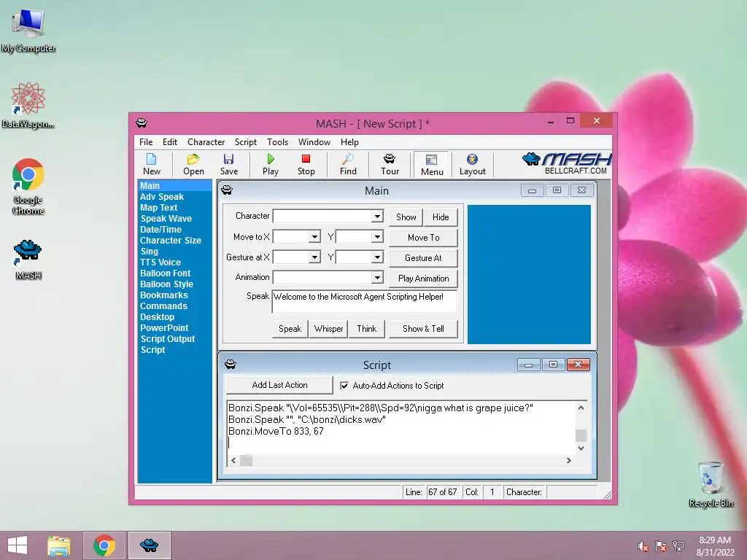This screenshot has height=560, width=747.
Task: Click the Show & Tell button
Action: click(x=423, y=329)
